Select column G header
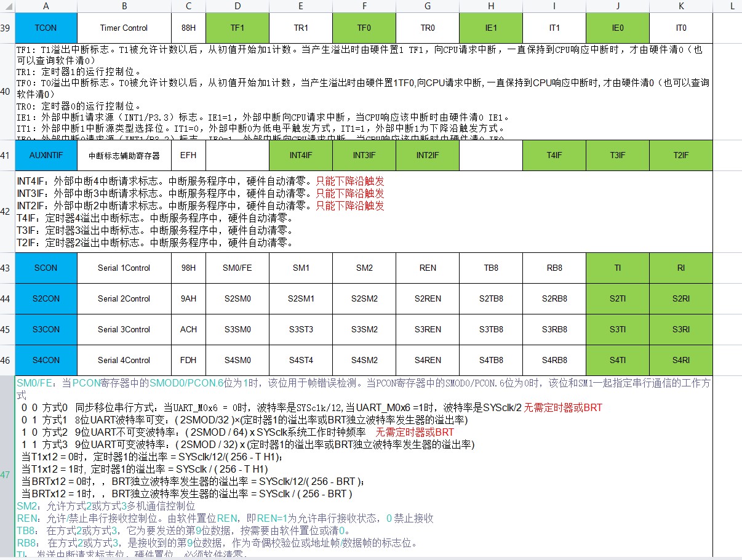This screenshot has width=742, height=560. 428,6
